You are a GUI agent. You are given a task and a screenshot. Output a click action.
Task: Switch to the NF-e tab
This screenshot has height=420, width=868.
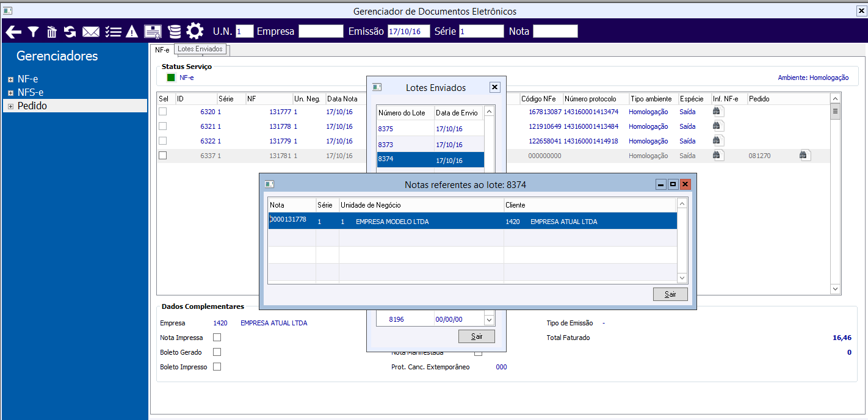click(x=162, y=50)
